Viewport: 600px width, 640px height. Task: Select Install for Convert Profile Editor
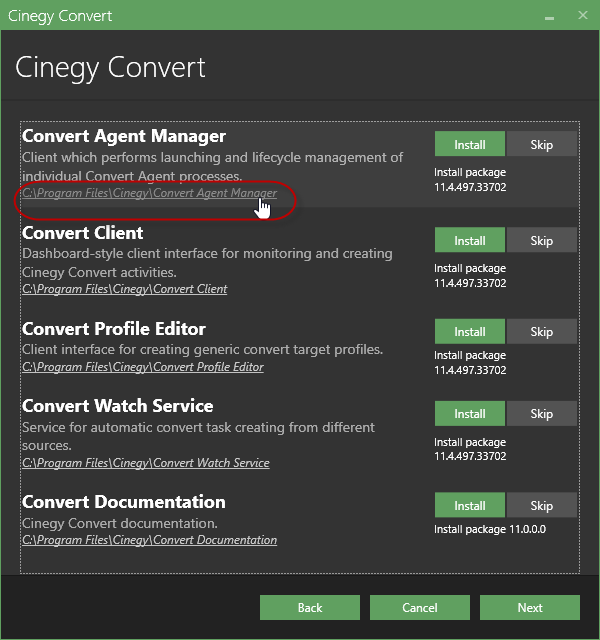pos(470,331)
